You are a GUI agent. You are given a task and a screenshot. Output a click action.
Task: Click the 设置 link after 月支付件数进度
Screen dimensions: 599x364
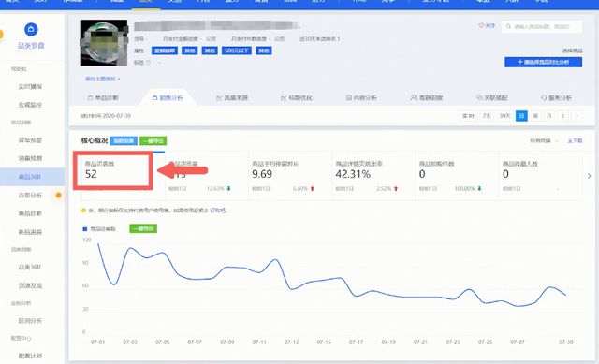[x=279, y=39]
